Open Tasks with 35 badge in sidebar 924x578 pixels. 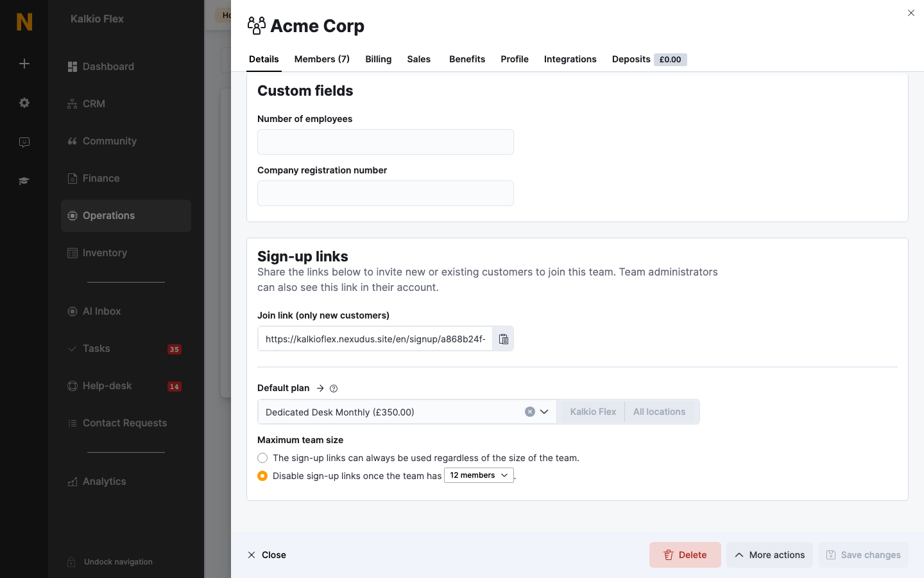point(126,349)
